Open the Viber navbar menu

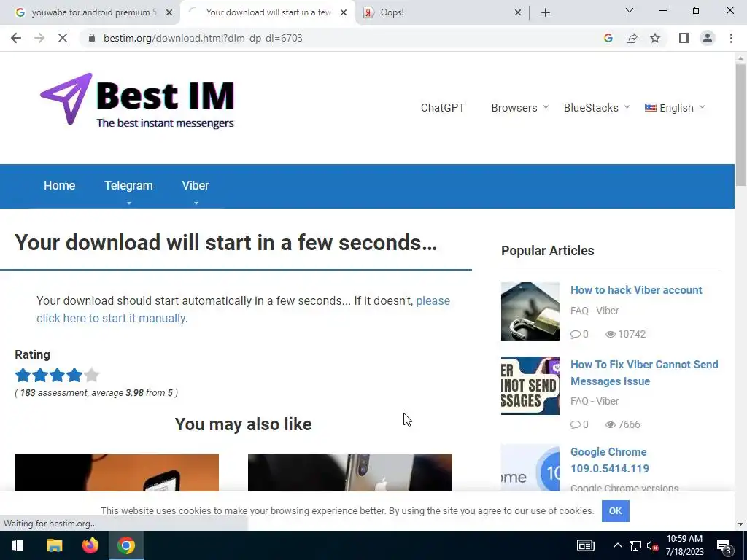196,185
